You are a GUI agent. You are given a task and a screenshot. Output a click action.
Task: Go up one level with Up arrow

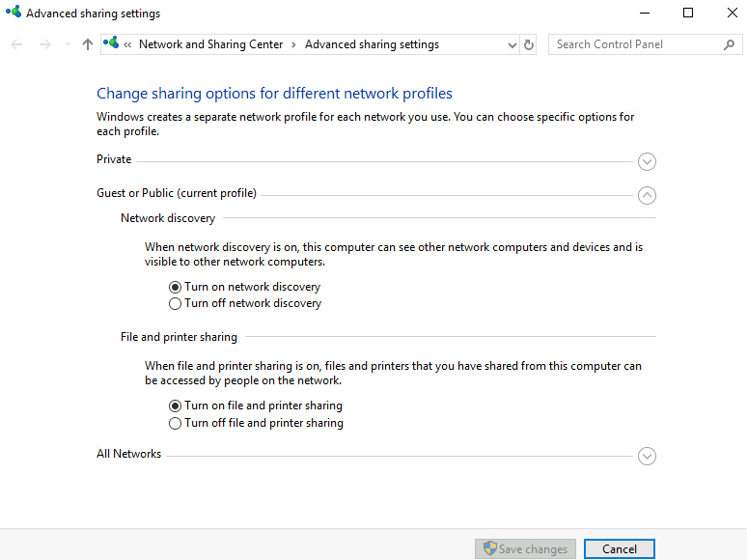88,44
